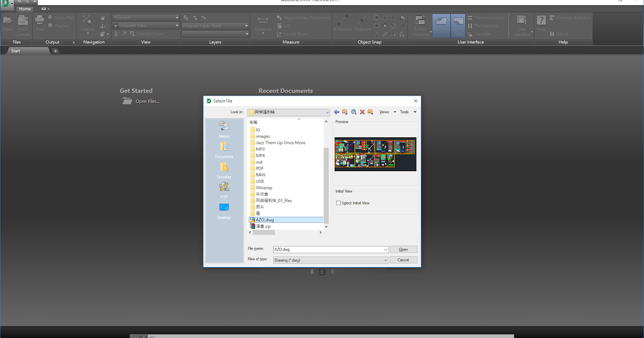Click Cascade in User Interface panel

(x=479, y=34)
